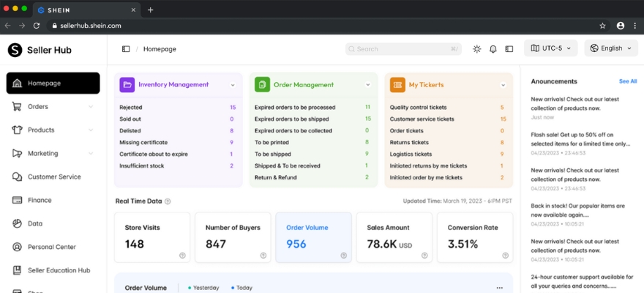The width and height of the screenshot is (644, 293).
Task: Open the English language dropdown
Action: pos(611,48)
